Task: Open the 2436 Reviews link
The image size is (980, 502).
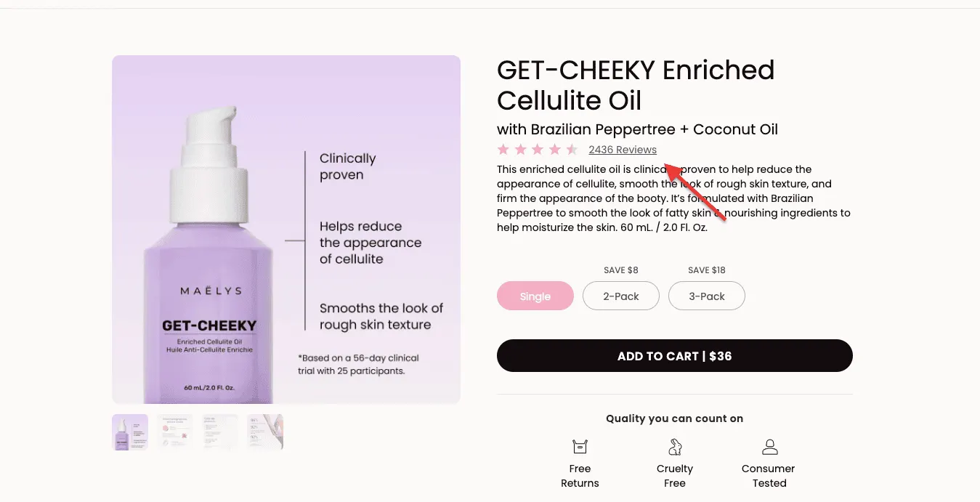Action: tap(622, 149)
